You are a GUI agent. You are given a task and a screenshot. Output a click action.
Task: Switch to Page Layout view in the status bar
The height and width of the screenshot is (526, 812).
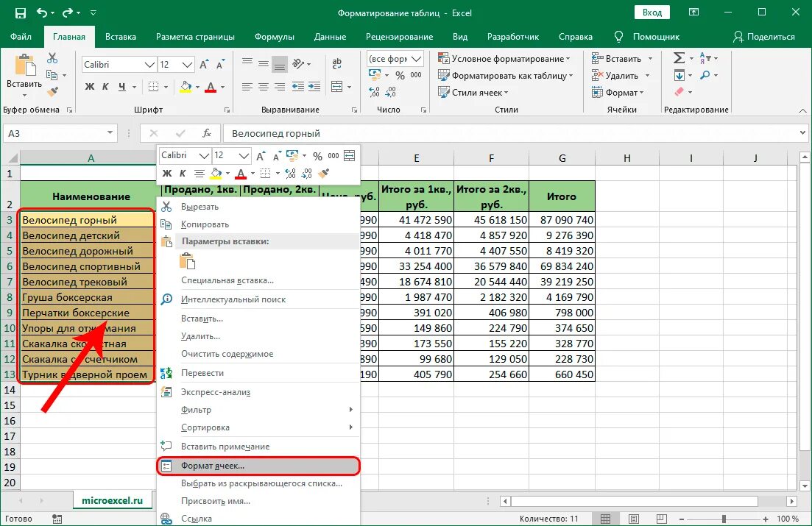[x=633, y=518]
